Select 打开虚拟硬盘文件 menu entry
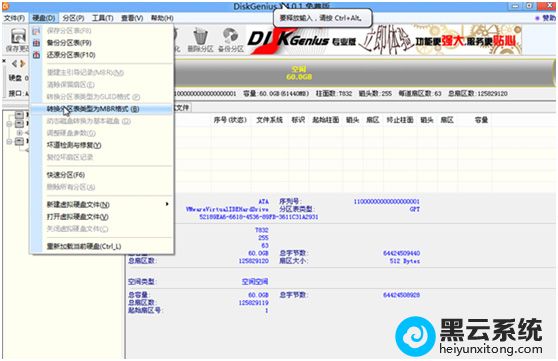 point(102,217)
